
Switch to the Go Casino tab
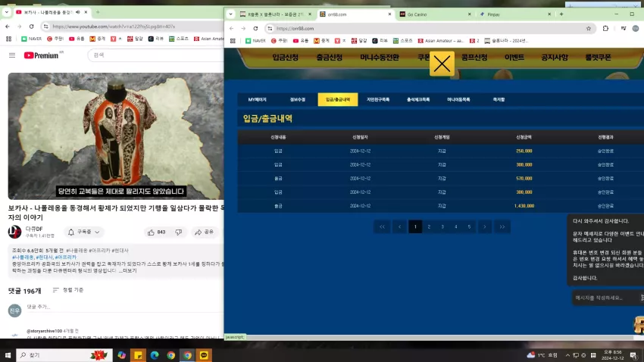coord(435,14)
